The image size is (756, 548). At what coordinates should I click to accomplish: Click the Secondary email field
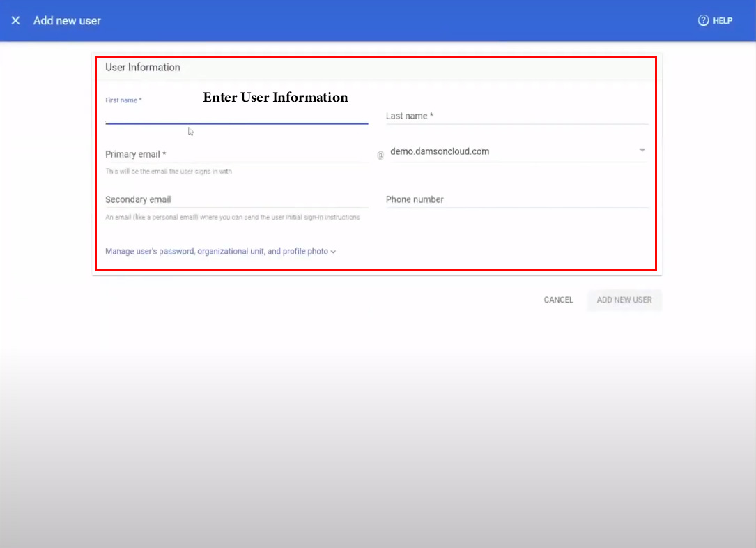point(236,199)
